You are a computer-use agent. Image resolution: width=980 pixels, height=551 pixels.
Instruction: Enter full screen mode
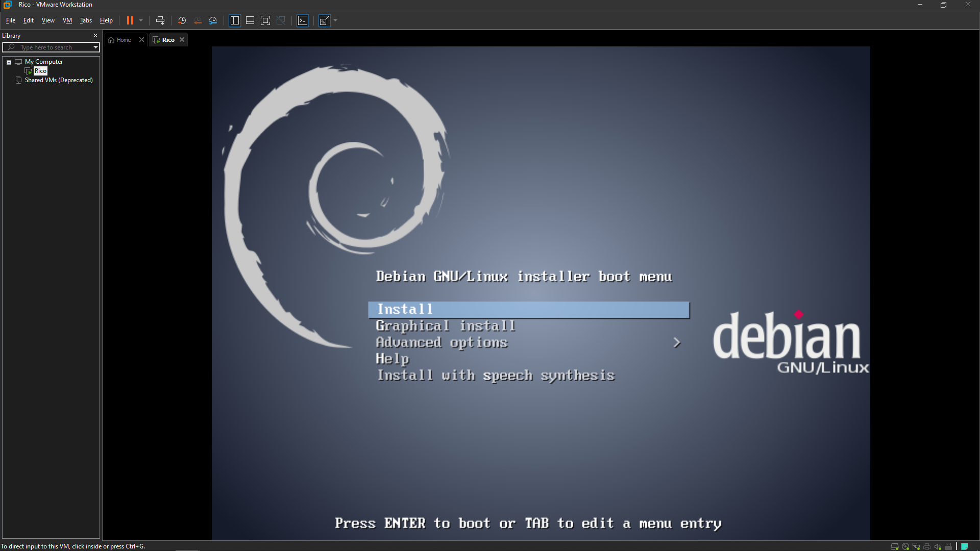click(265, 20)
